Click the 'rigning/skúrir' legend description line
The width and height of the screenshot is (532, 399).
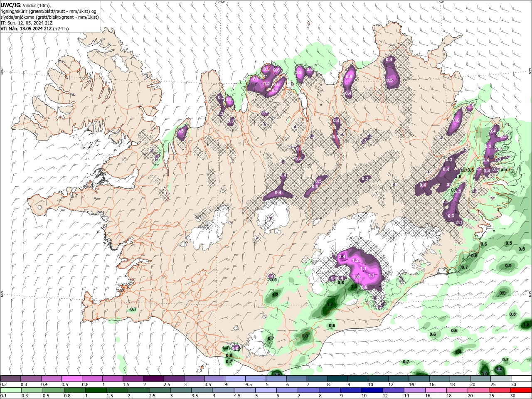click(x=49, y=11)
